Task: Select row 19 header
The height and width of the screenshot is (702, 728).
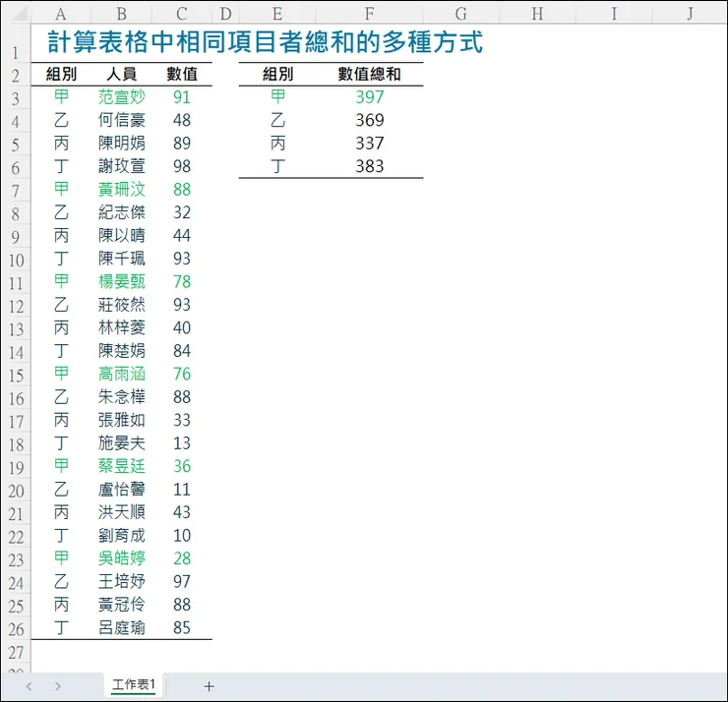Action: (16, 468)
